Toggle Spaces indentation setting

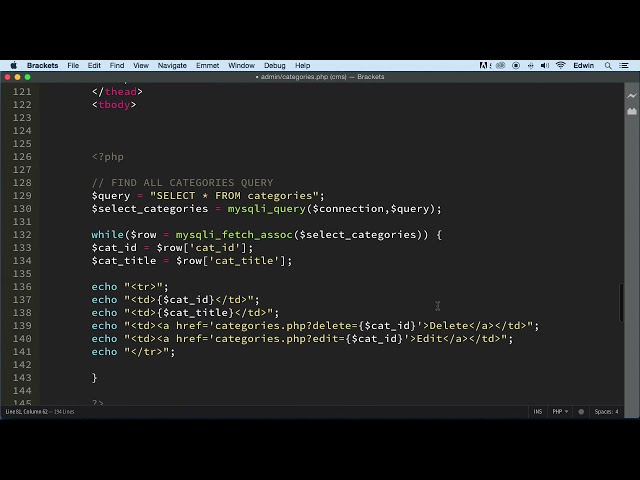604,412
